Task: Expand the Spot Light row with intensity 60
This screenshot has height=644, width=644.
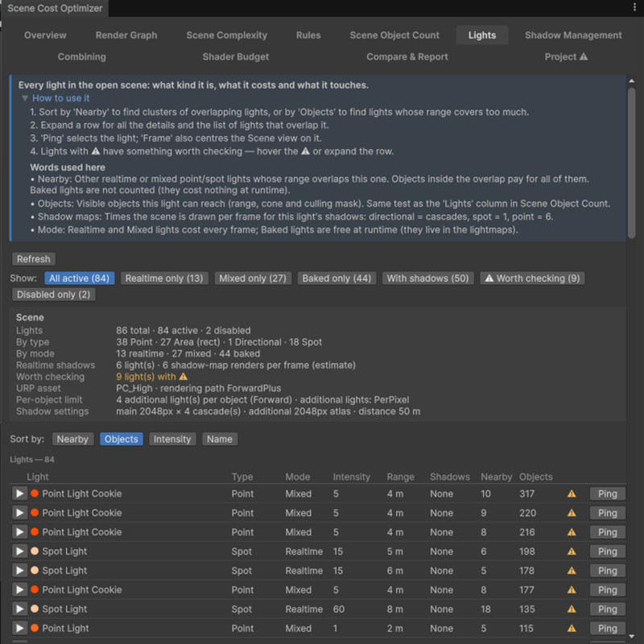Action: pos(19,609)
